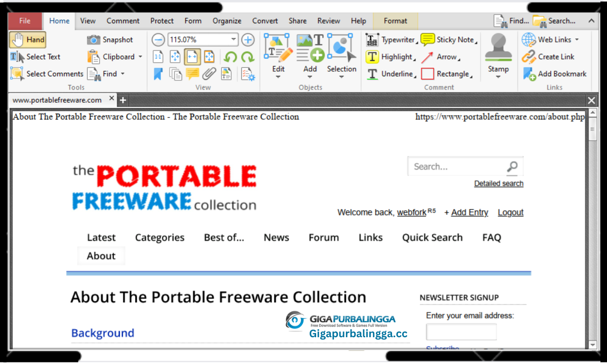Click the Forum navigation item
Screen dimensions: 607x364
324,238
